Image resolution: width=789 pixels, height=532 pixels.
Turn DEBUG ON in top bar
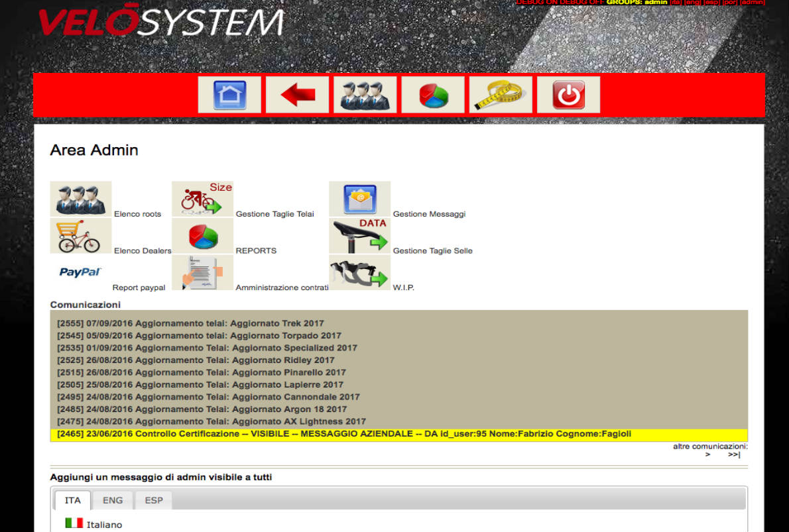tap(538, 3)
